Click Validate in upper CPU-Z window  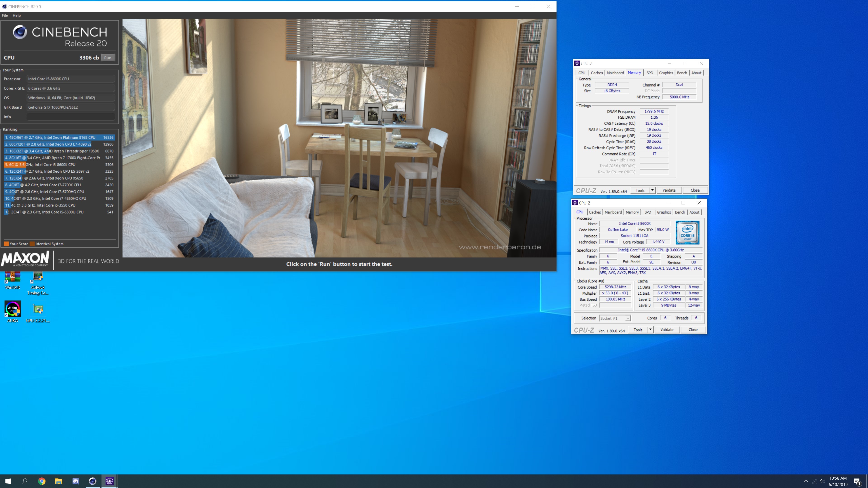click(x=669, y=190)
